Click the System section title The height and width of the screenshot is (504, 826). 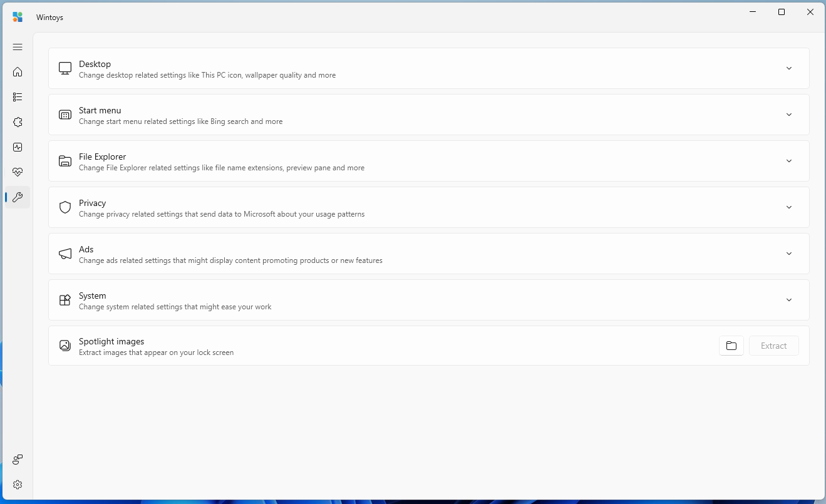click(x=93, y=296)
